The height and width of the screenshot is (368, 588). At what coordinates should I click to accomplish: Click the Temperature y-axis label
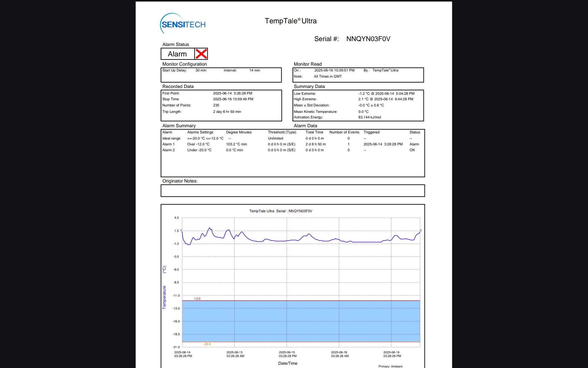tap(164, 297)
